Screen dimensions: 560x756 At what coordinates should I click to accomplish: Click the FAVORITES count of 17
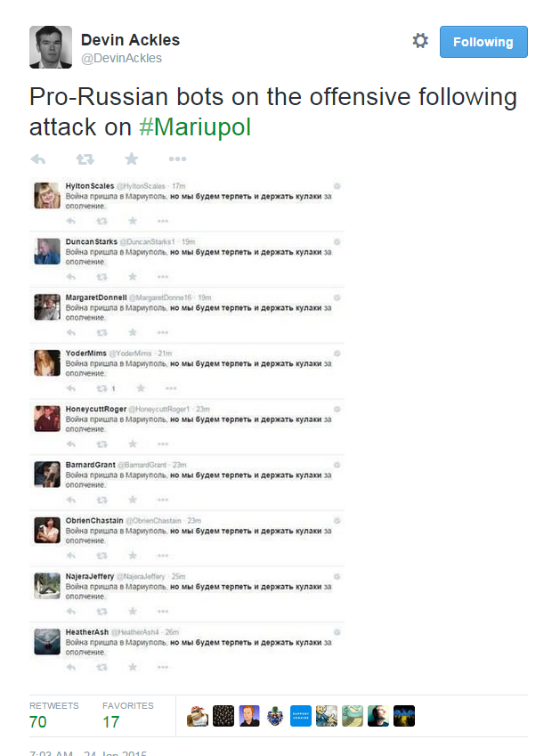click(111, 722)
